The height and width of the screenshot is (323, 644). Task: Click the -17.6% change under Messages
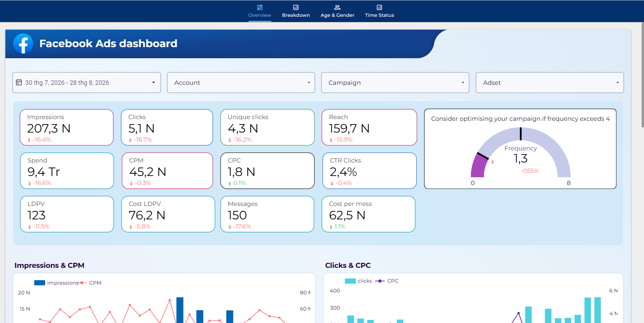coord(242,226)
